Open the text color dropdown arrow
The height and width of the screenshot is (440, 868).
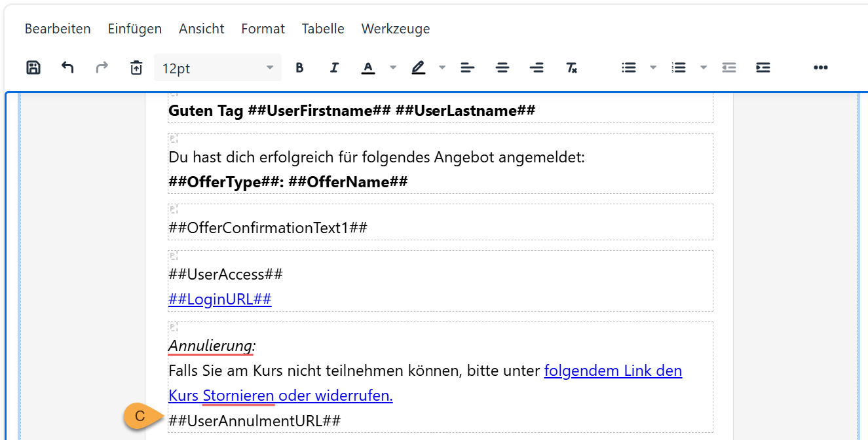(393, 67)
